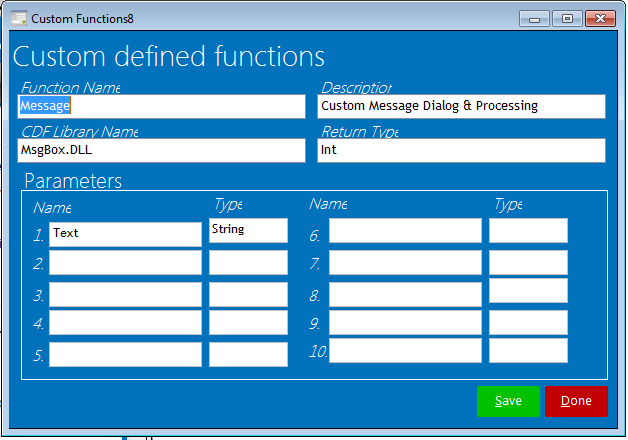Focus the parameter 8 Name field
The width and height of the screenshot is (628, 440).
point(405,295)
